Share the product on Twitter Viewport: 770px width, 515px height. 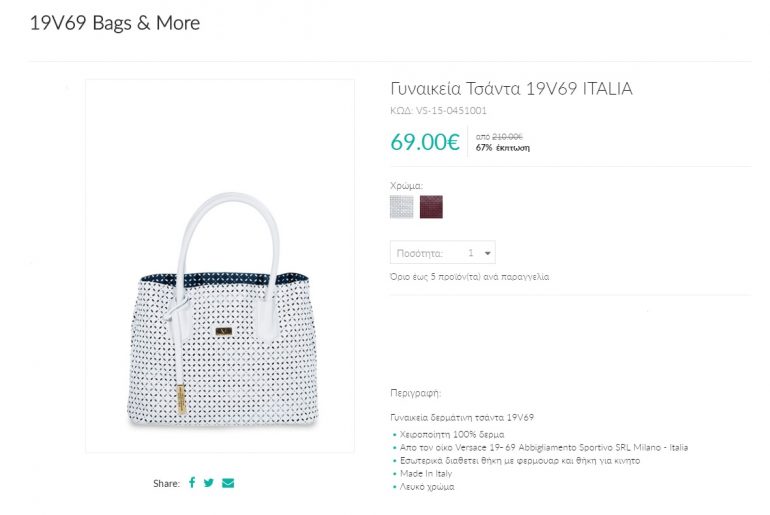click(209, 483)
